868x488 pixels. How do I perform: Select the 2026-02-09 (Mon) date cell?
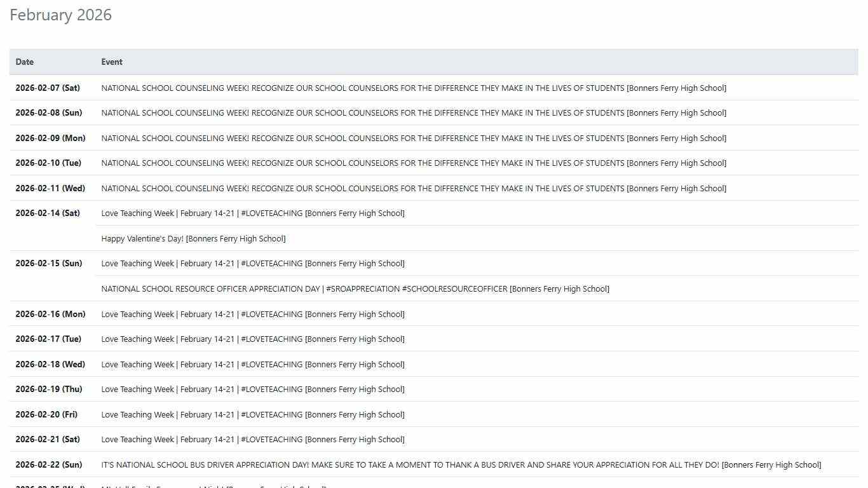[x=50, y=139]
